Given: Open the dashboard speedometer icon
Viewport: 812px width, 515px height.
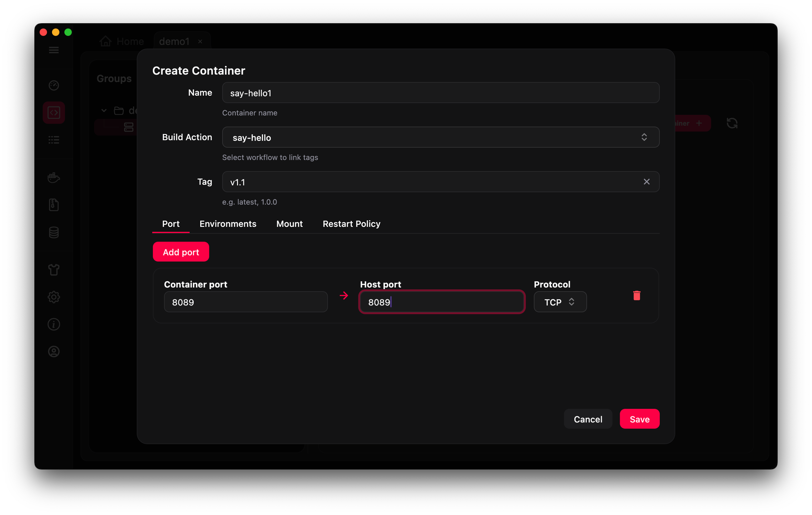Looking at the screenshot, I should point(54,85).
